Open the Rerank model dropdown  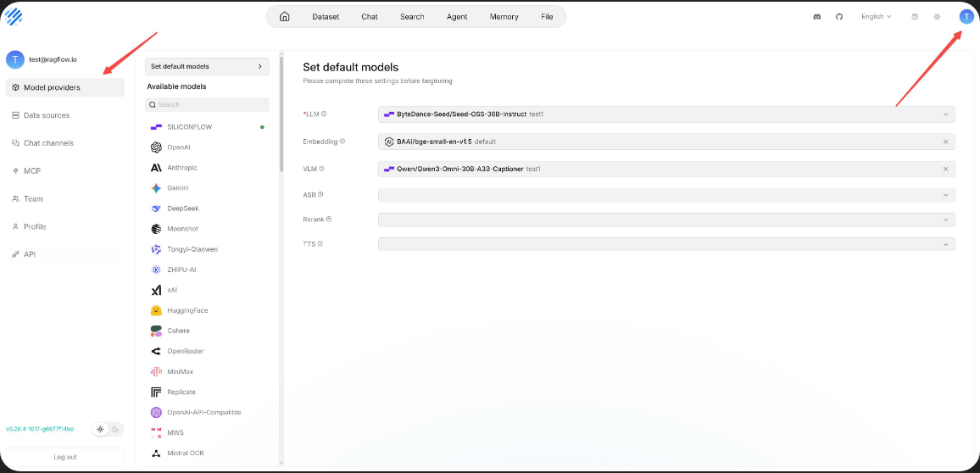click(x=666, y=220)
